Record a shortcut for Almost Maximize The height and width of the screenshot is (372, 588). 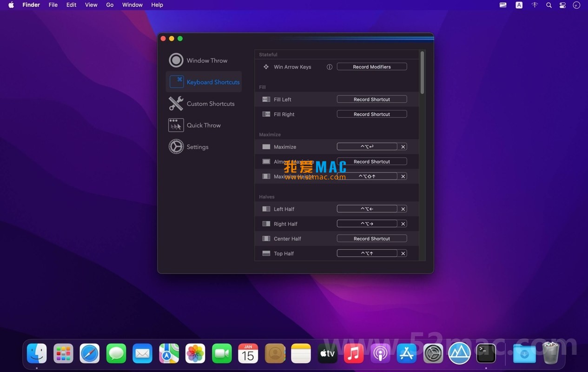pyautogui.click(x=372, y=161)
